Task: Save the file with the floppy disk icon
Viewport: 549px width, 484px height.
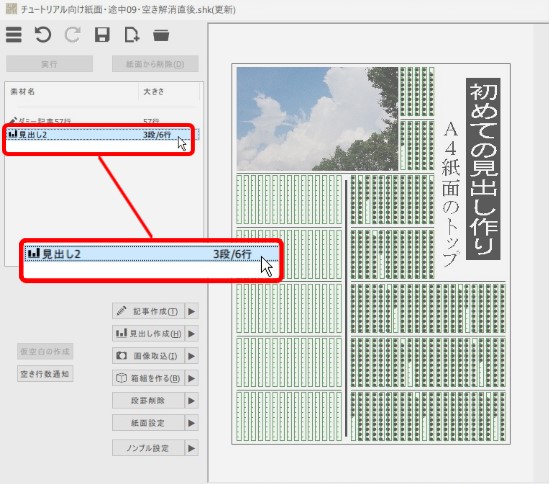Action: click(x=102, y=35)
